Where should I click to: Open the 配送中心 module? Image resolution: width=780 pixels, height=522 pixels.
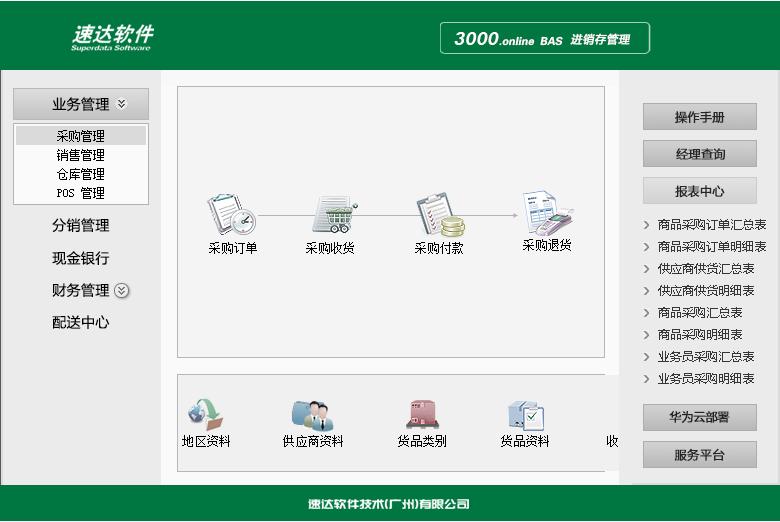(x=81, y=322)
